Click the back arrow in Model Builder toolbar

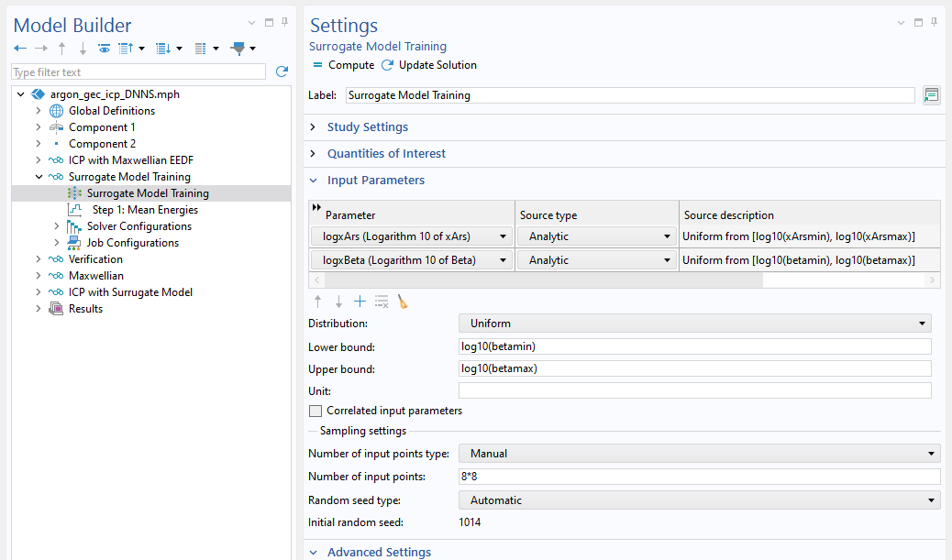click(20, 49)
